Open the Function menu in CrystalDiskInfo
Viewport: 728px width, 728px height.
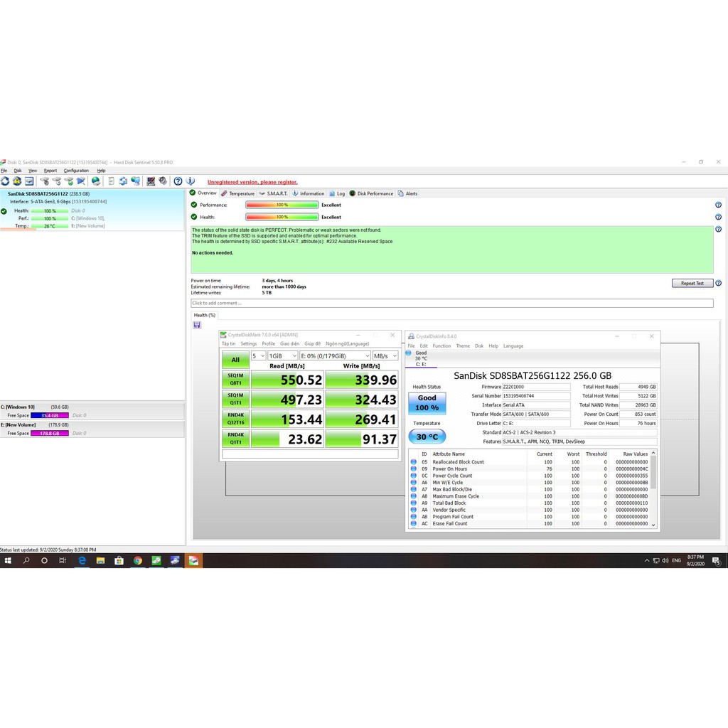click(441, 346)
